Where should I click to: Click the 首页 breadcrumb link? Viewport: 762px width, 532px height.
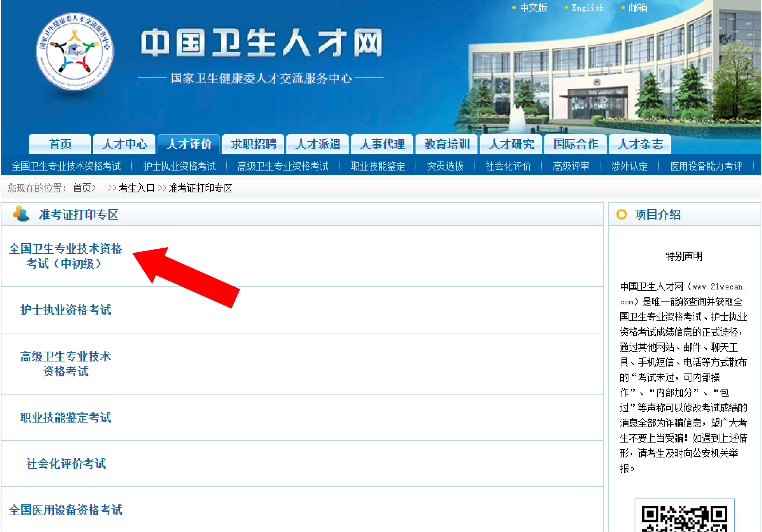[82, 188]
